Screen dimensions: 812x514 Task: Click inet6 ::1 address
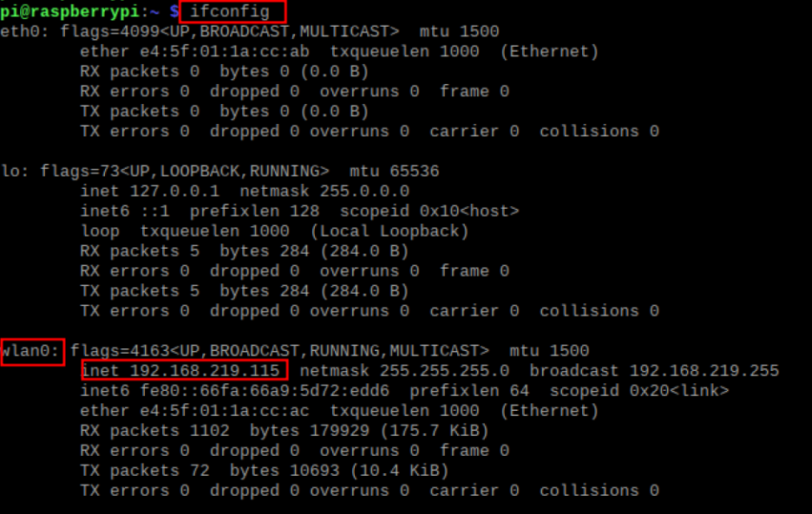coord(154,211)
